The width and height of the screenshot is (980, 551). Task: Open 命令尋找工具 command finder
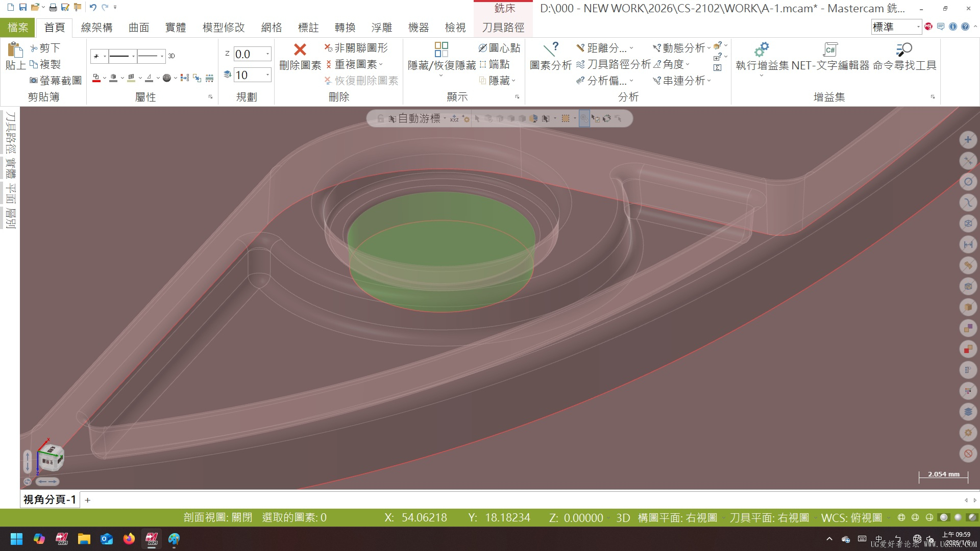(904, 49)
